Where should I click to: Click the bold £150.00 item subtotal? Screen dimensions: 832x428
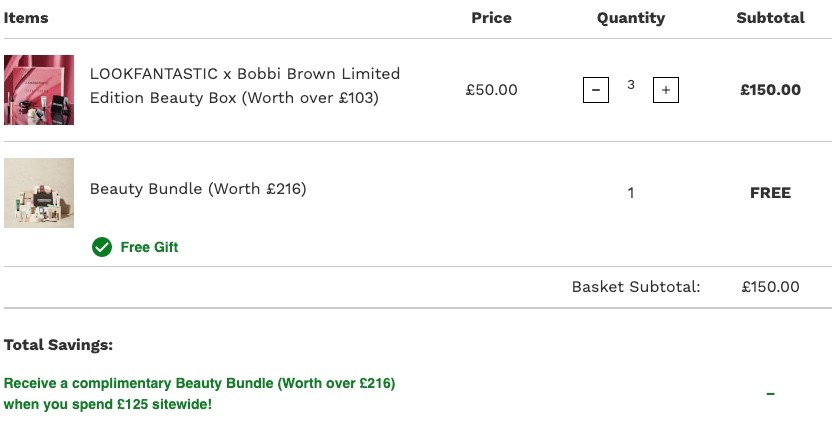click(x=770, y=90)
